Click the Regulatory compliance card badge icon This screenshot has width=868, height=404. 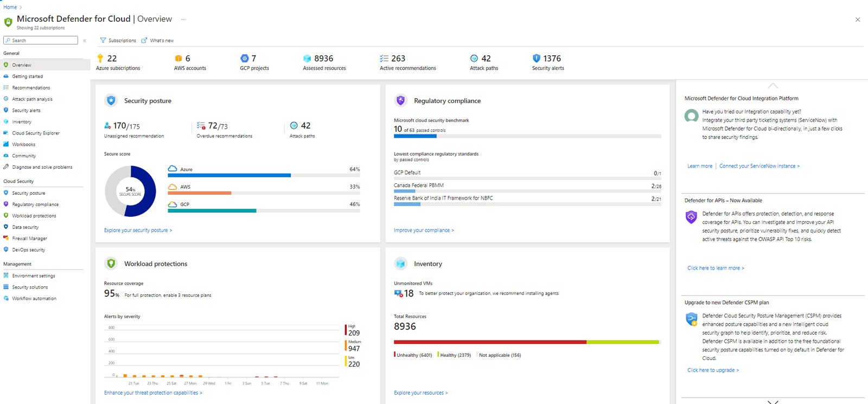click(x=401, y=100)
